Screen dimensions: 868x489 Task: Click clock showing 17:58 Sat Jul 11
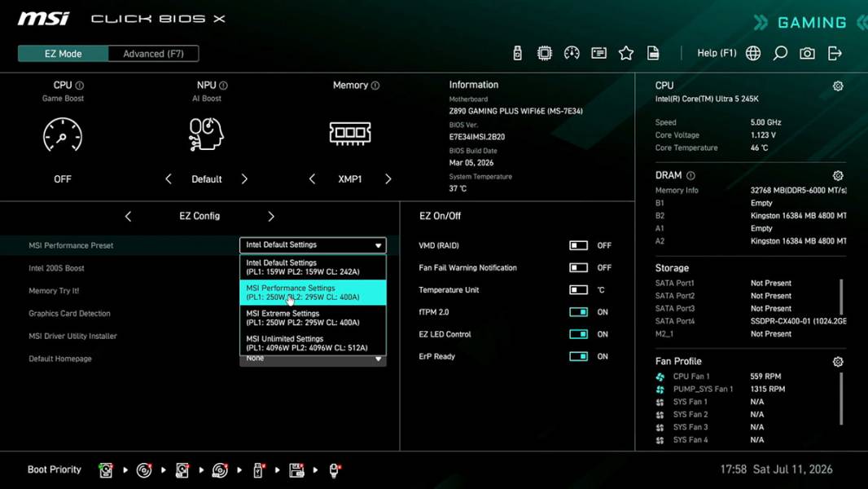click(776, 469)
